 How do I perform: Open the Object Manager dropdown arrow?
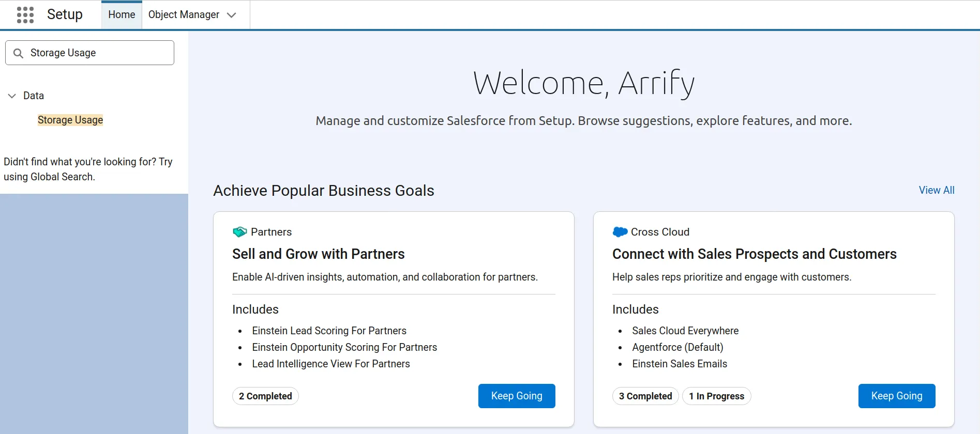pos(232,15)
